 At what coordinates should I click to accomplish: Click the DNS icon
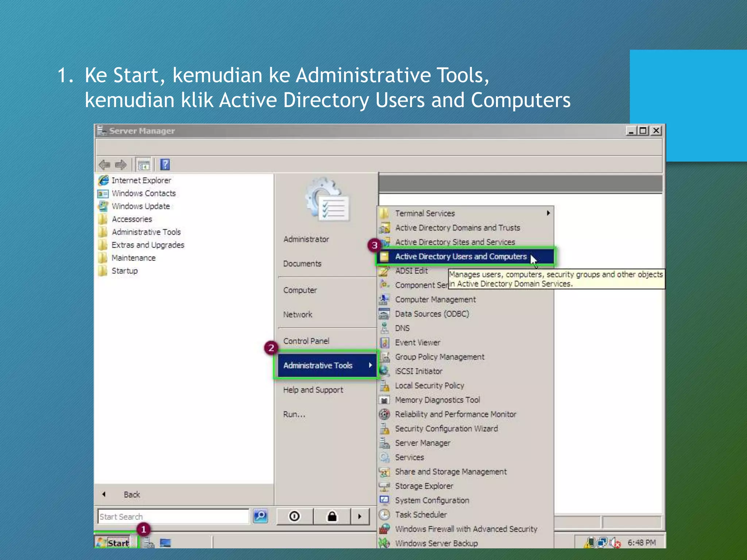point(384,328)
